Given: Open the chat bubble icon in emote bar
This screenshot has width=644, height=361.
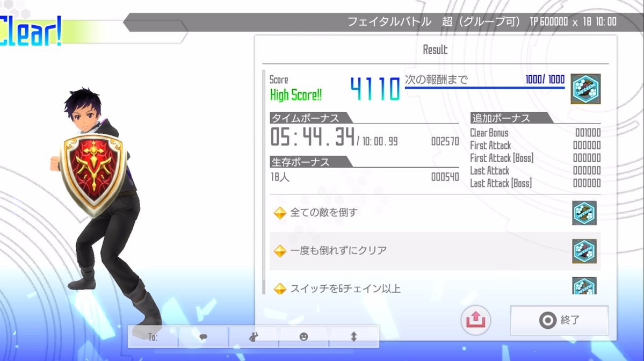Looking at the screenshot, I should 204,337.
